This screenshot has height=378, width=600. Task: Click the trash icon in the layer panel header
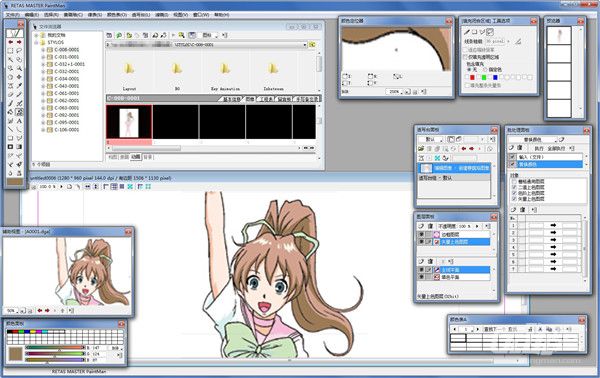pyautogui.click(x=430, y=226)
